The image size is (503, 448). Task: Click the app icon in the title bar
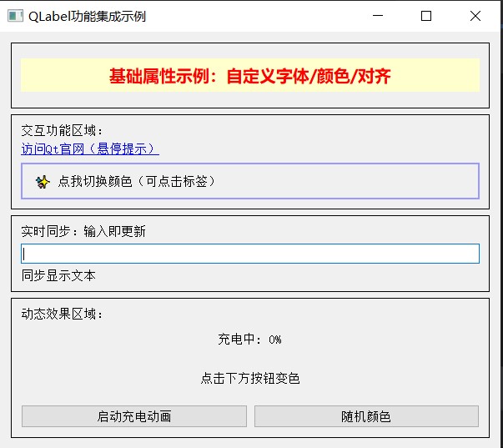tap(14, 16)
